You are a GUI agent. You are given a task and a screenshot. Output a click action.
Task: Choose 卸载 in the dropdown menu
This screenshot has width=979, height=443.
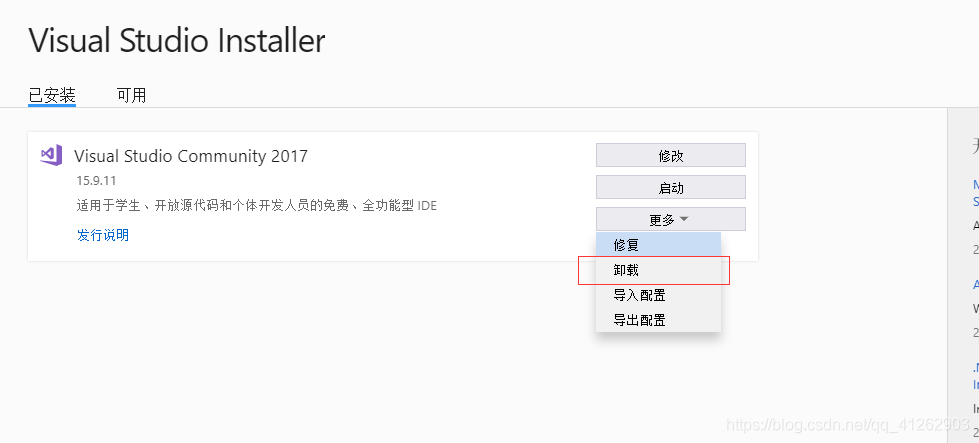pyautogui.click(x=658, y=270)
